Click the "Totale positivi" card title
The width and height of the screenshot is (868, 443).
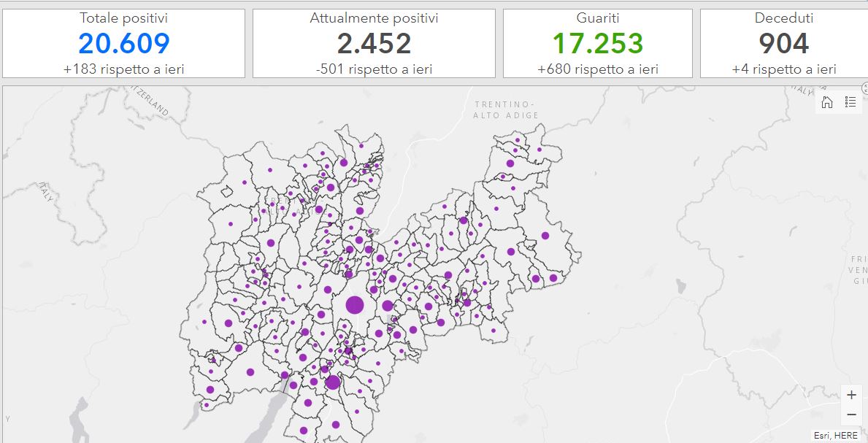point(123,18)
